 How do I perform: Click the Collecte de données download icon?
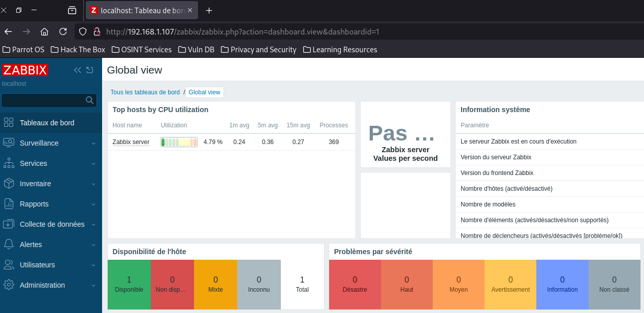coord(9,224)
